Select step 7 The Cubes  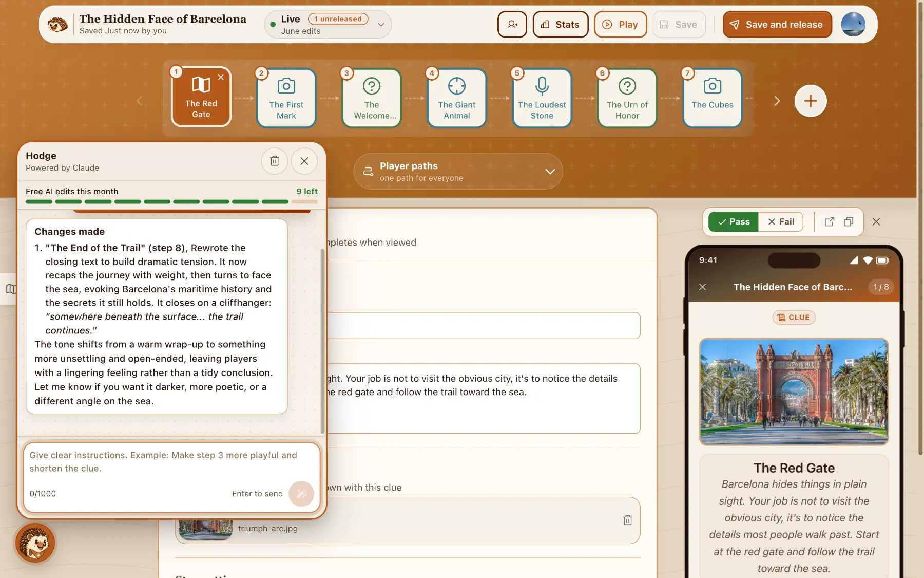coord(713,98)
